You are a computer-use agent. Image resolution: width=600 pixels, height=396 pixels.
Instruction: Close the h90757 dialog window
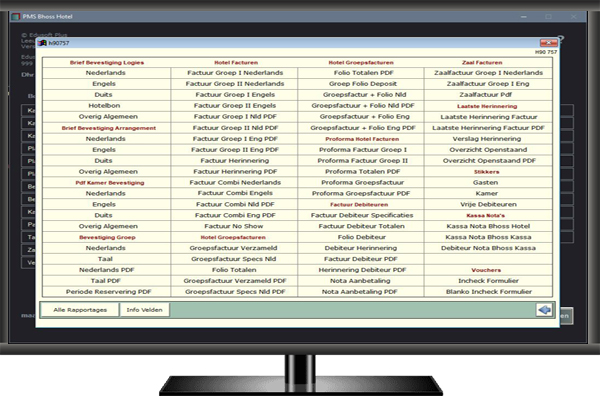point(548,43)
